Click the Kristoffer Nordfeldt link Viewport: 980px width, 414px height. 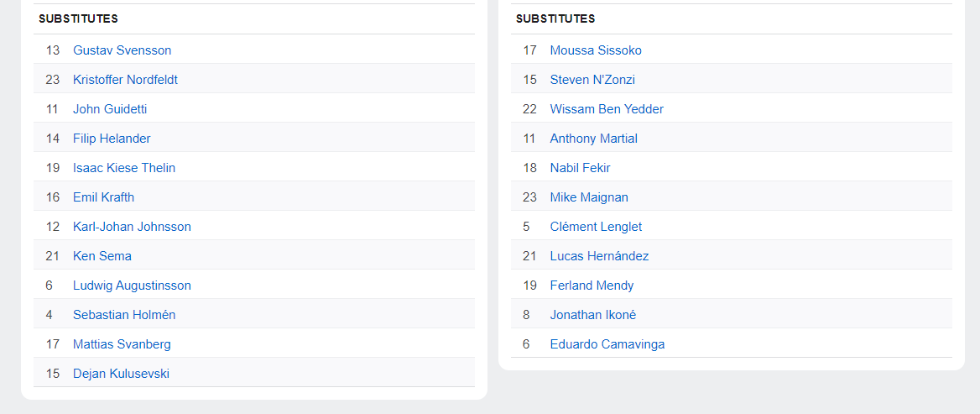point(125,80)
